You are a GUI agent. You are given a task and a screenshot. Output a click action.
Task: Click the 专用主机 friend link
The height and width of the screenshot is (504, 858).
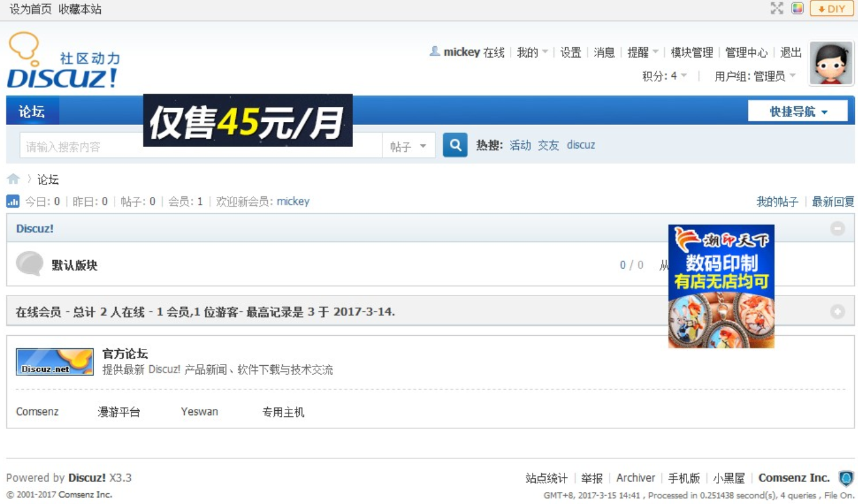283,412
